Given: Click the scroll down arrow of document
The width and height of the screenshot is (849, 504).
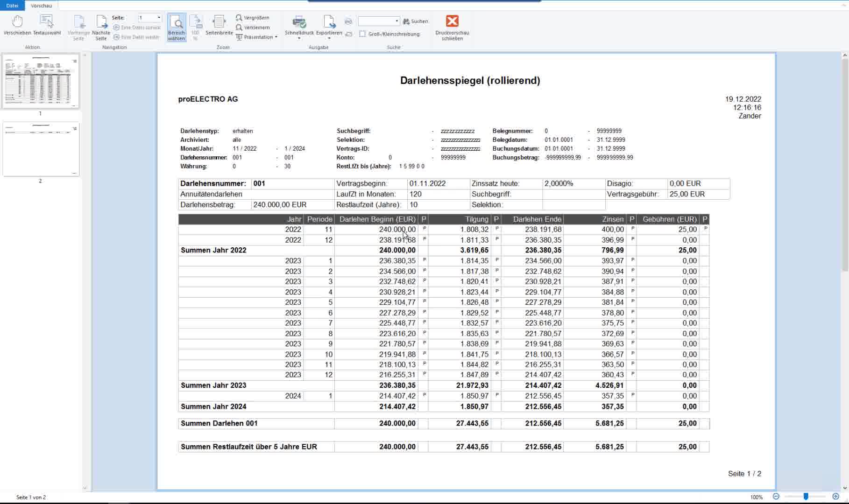Looking at the screenshot, I should [845, 488].
